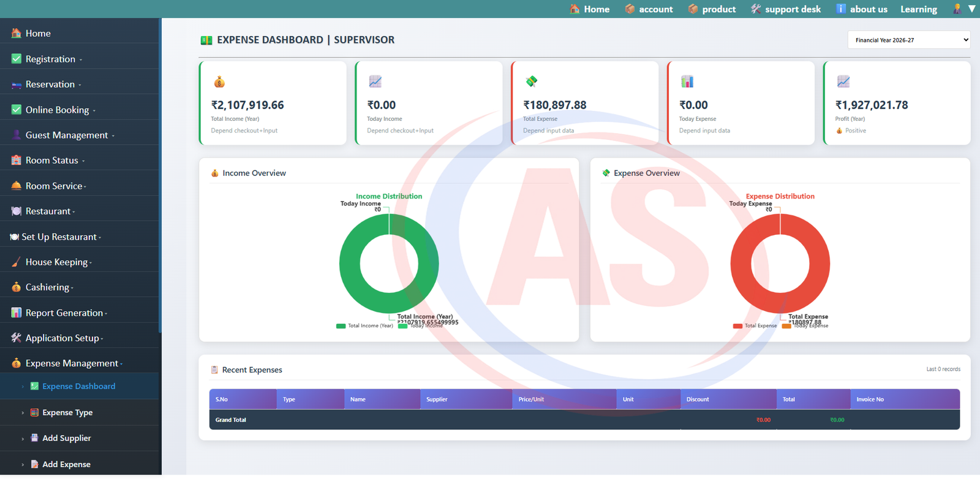Click the Online Booking checkmark icon
980x480 pixels.
click(x=17, y=110)
